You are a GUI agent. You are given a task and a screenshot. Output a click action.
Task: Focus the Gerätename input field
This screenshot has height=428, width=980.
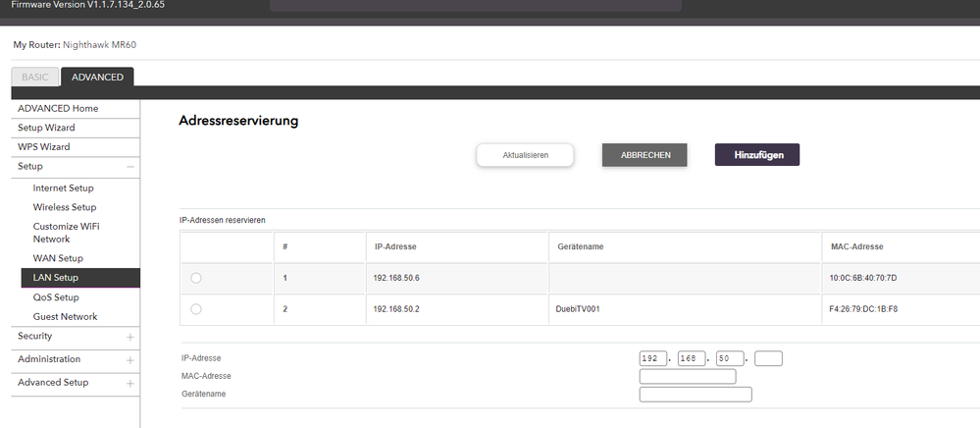696,395
